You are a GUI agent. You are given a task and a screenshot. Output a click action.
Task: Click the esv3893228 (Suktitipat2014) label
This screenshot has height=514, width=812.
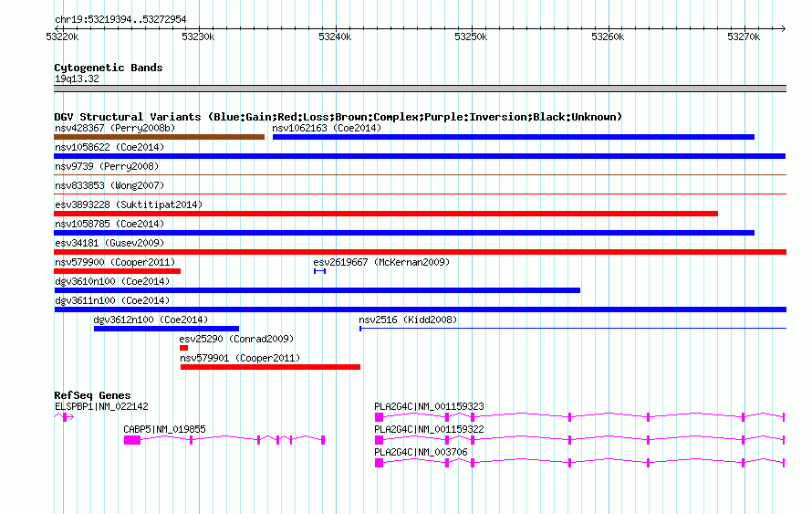tap(129, 205)
